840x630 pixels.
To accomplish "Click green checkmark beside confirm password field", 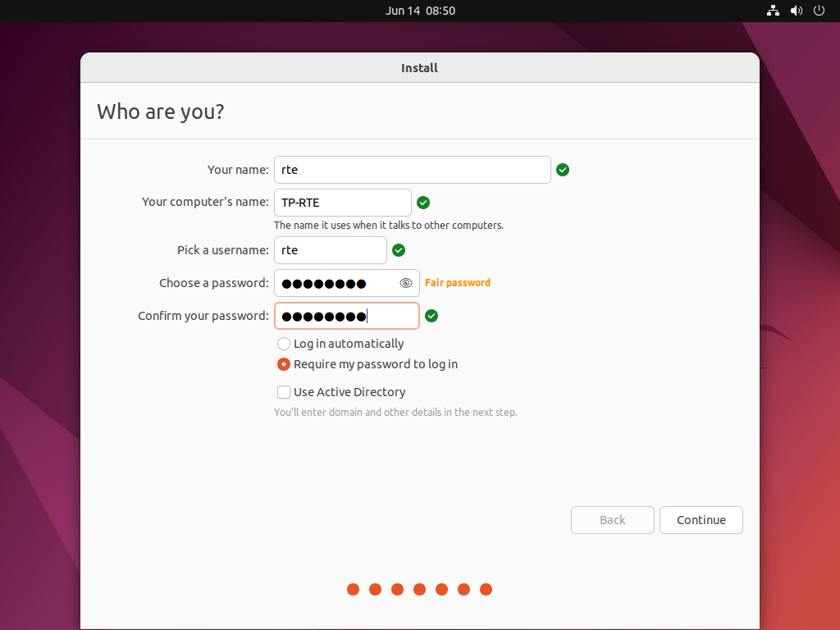I will [431, 316].
